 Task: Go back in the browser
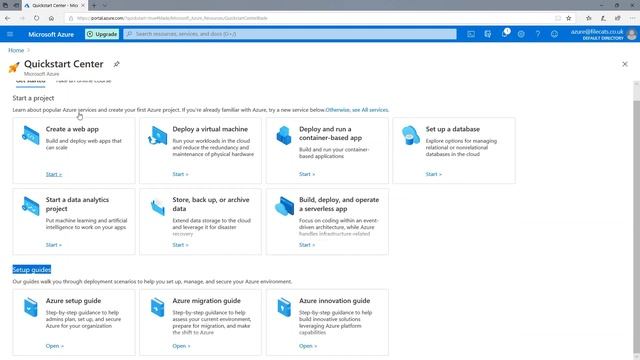[7, 18]
